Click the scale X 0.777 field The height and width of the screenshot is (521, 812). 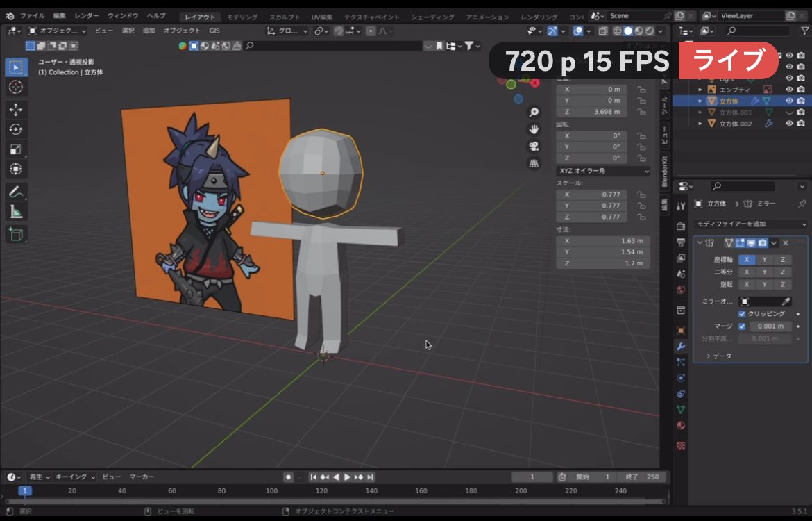[x=592, y=195]
